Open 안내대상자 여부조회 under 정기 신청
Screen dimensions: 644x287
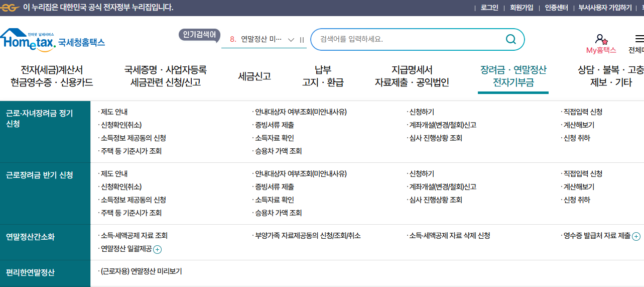pos(301,112)
